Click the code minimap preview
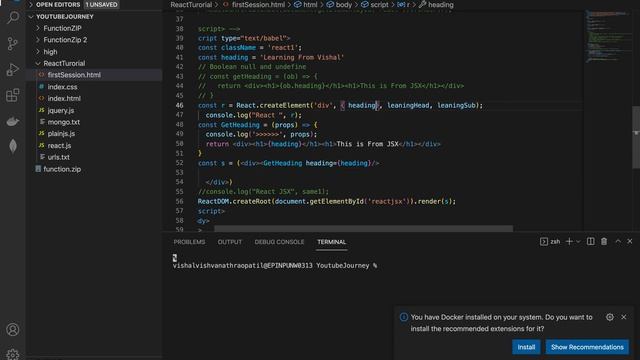This screenshot has height=360, width=640. [x=607, y=37]
